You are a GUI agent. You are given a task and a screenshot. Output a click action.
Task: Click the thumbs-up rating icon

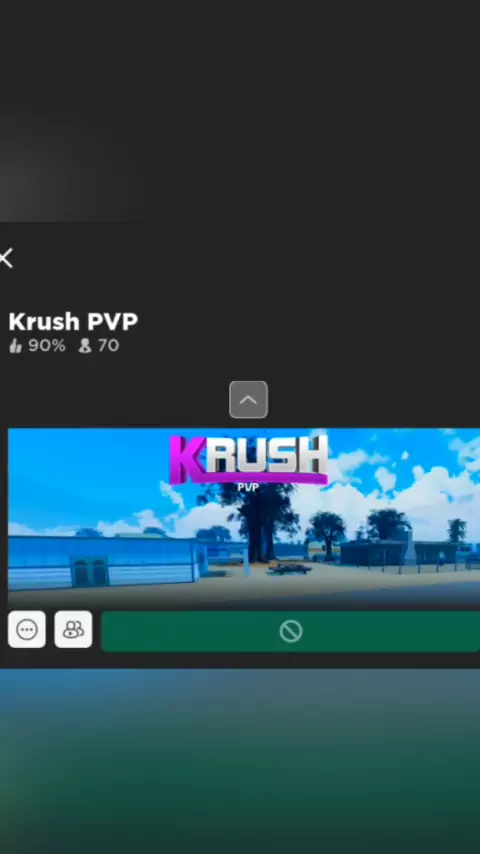click(x=15, y=346)
